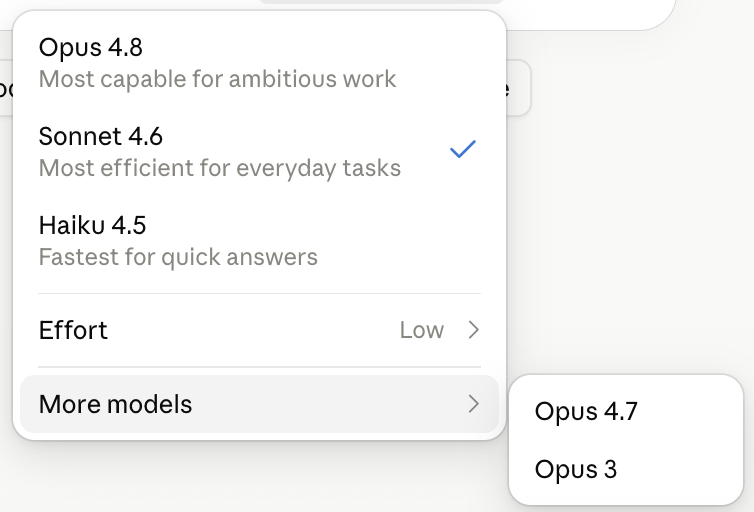Click the partially hidden button right of the menu
754x512 pixels.
coord(519,87)
